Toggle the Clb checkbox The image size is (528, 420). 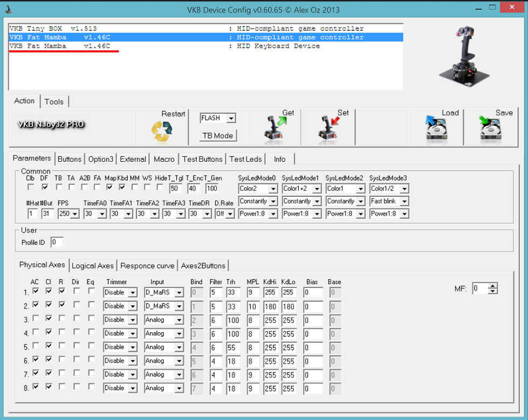coord(31,187)
